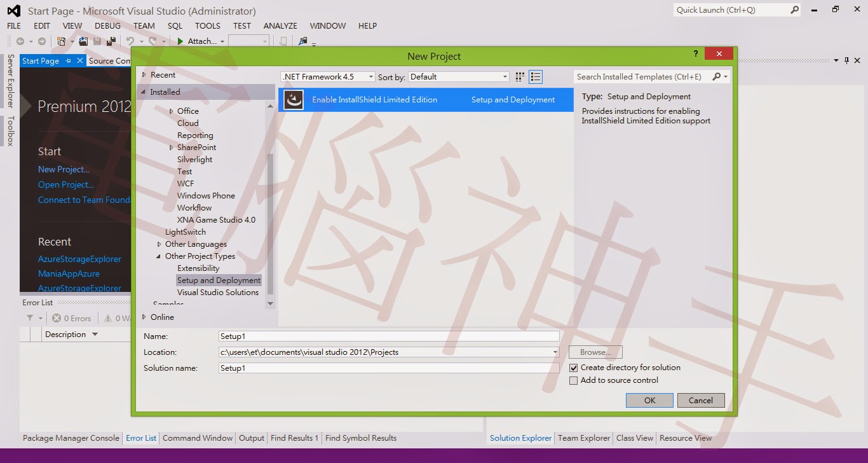This screenshot has height=463, width=868.
Task: Open the .NET Framework 4.5 dropdown
Action: (371, 77)
